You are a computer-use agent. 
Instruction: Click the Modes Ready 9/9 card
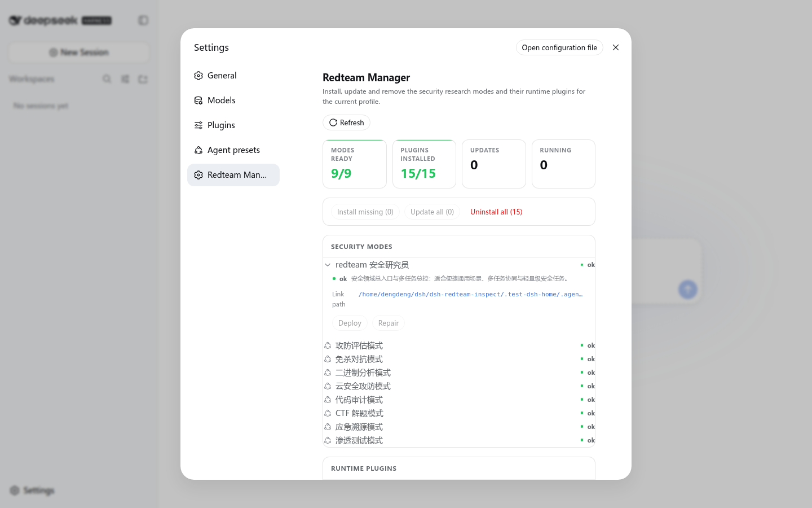click(x=355, y=164)
